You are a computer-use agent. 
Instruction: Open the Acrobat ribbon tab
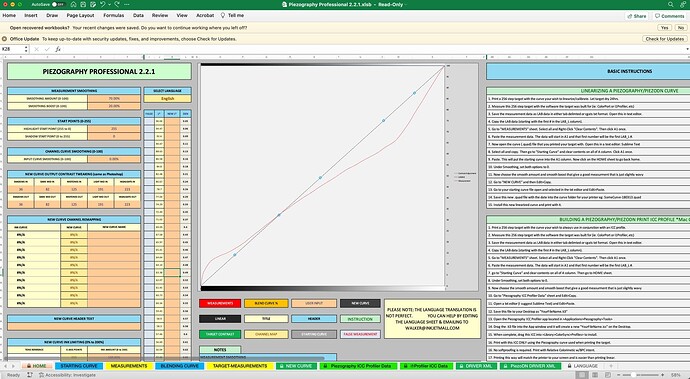tap(205, 15)
